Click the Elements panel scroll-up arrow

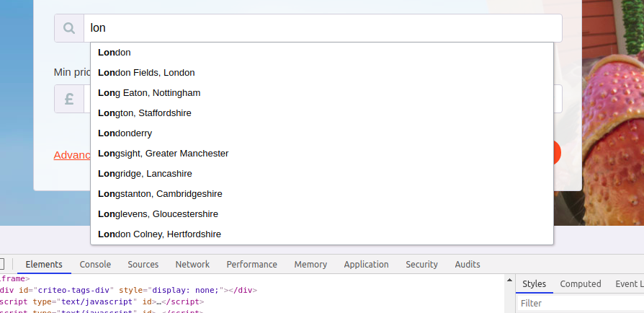(510, 280)
